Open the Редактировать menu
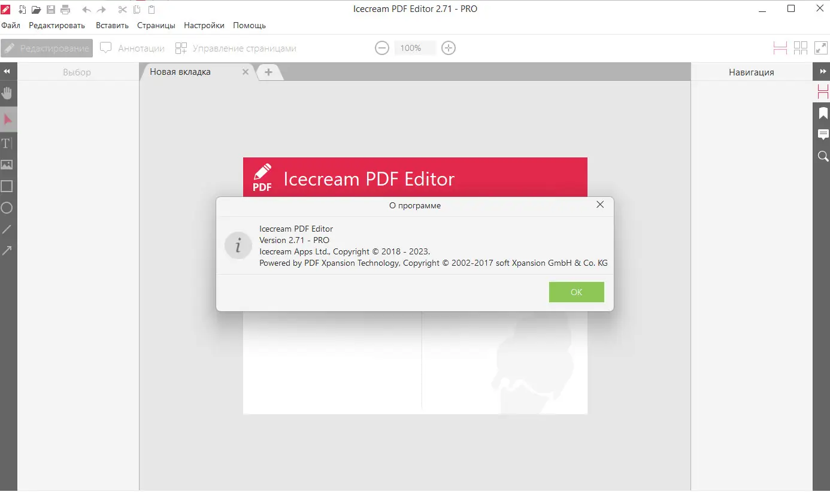The image size is (830, 504). (57, 26)
